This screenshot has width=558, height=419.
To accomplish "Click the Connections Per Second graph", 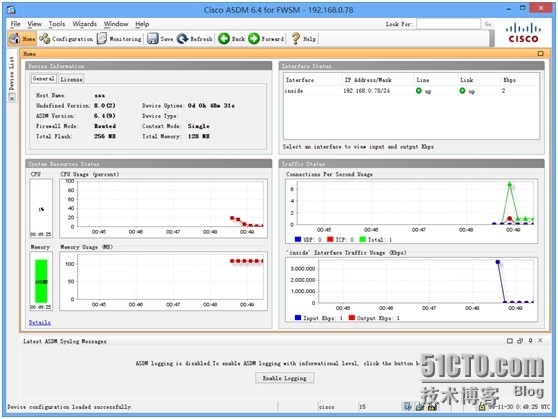I will (x=411, y=211).
